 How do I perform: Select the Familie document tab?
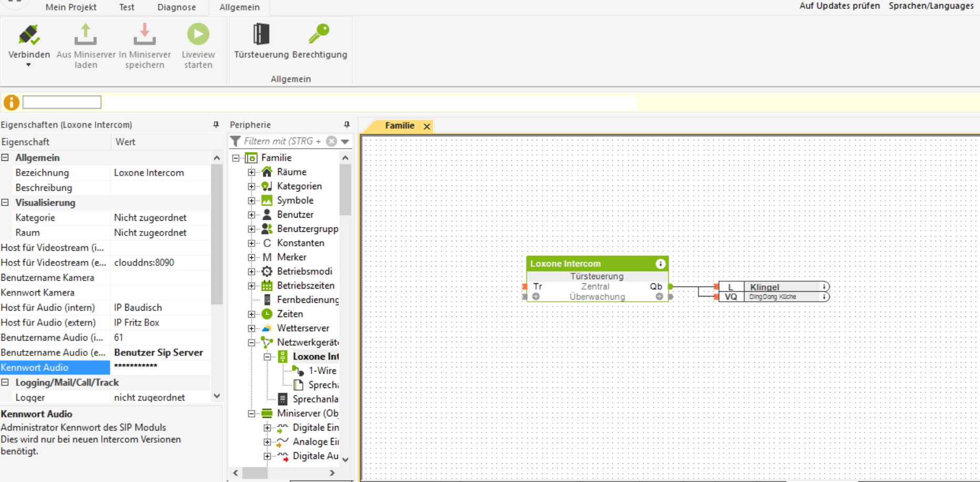coord(399,126)
